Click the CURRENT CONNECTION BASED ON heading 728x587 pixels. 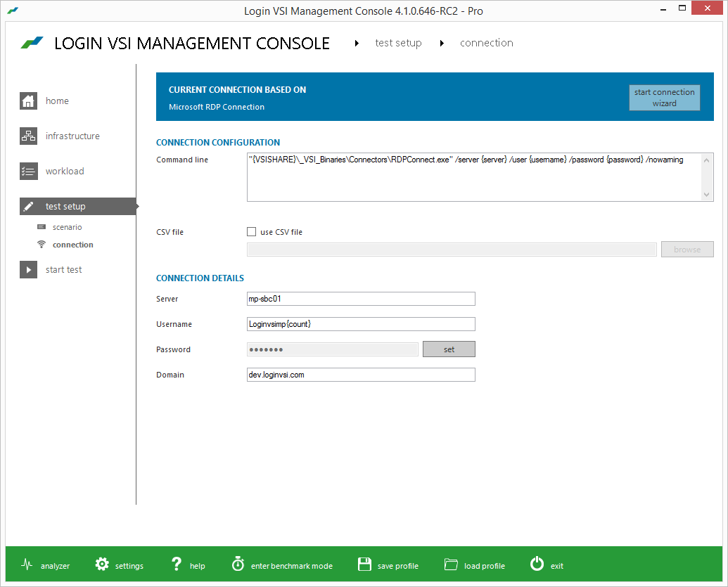pos(237,89)
